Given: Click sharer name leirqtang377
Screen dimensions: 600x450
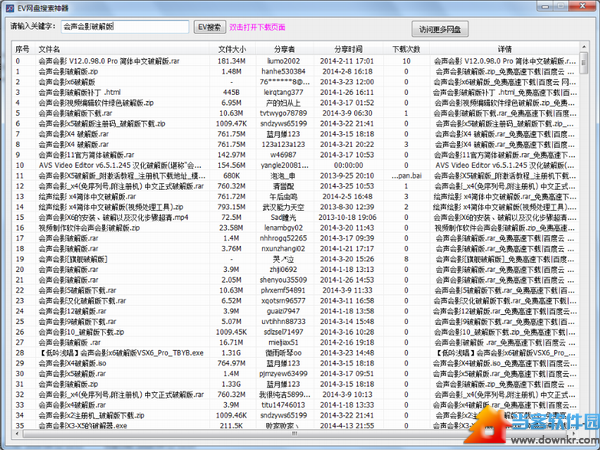Looking at the screenshot, I should pos(284,92).
